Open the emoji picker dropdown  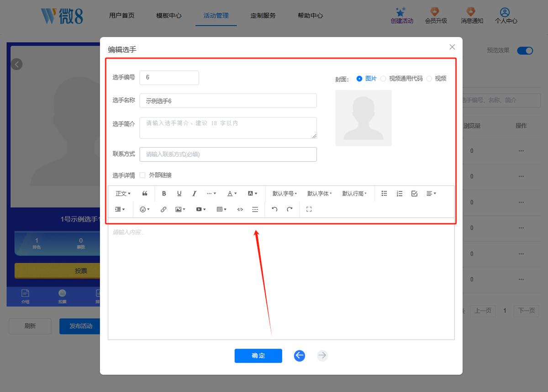click(144, 209)
